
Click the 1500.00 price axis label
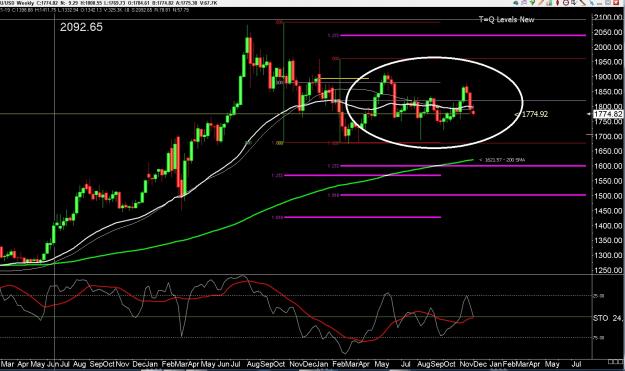click(x=608, y=196)
